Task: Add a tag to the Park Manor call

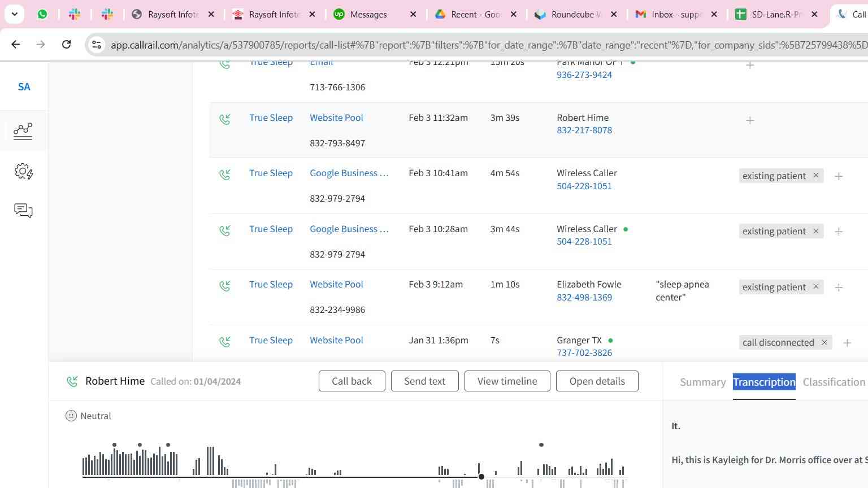Action: (x=750, y=66)
